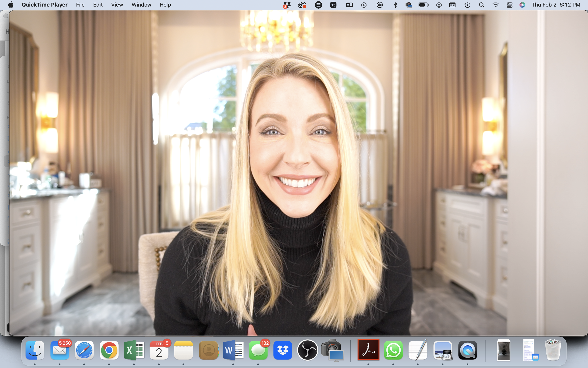The width and height of the screenshot is (588, 368).
Task: Open the user account status menu
Action: click(x=439, y=5)
